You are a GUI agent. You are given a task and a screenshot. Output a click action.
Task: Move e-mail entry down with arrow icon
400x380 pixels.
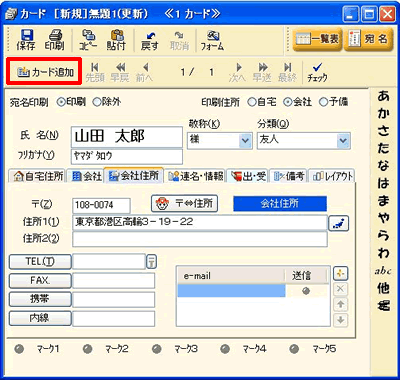[340, 320]
